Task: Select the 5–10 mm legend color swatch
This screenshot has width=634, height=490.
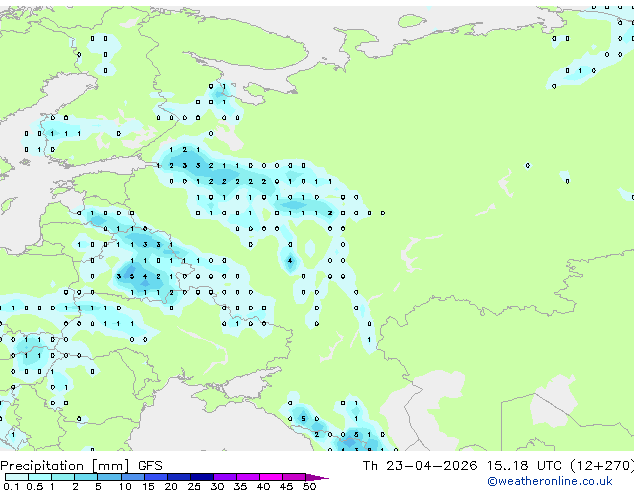Action: 109,477
